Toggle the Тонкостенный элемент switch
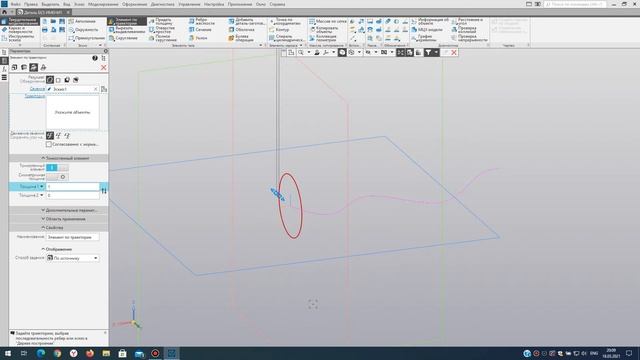This screenshot has height=360, width=640. 57,168
